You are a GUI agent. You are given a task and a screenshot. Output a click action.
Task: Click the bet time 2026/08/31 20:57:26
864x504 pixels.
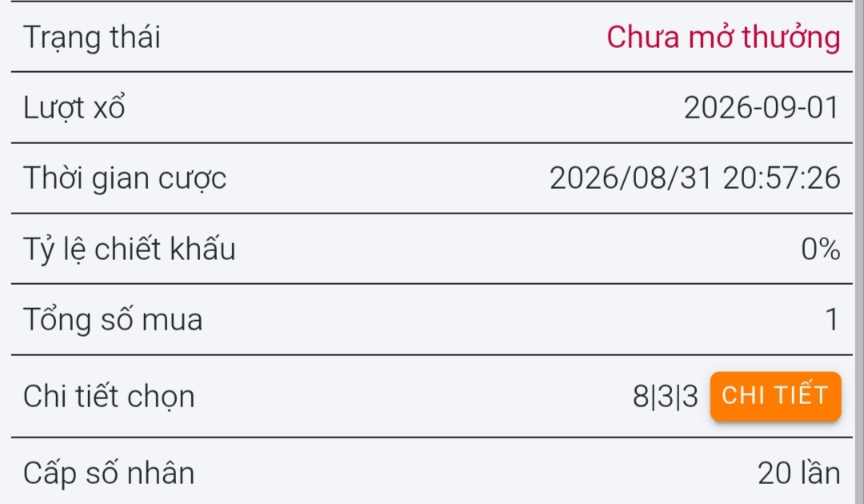click(695, 178)
